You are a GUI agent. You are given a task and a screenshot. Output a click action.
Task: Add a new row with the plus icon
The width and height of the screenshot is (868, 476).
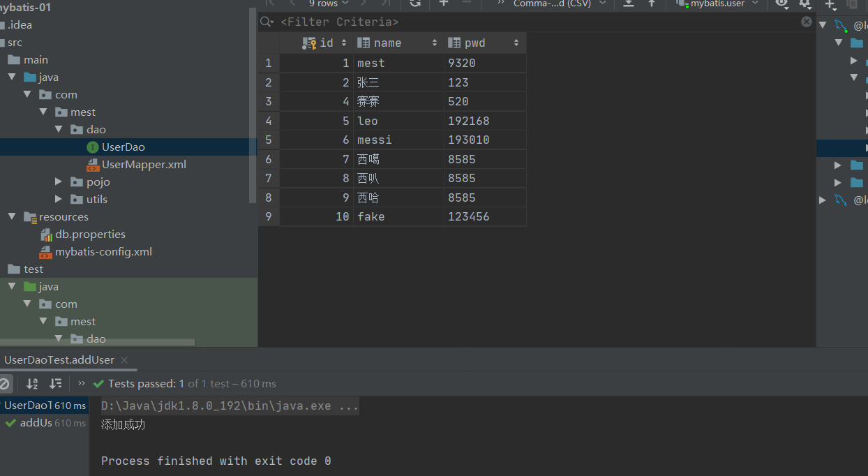(443, 3)
